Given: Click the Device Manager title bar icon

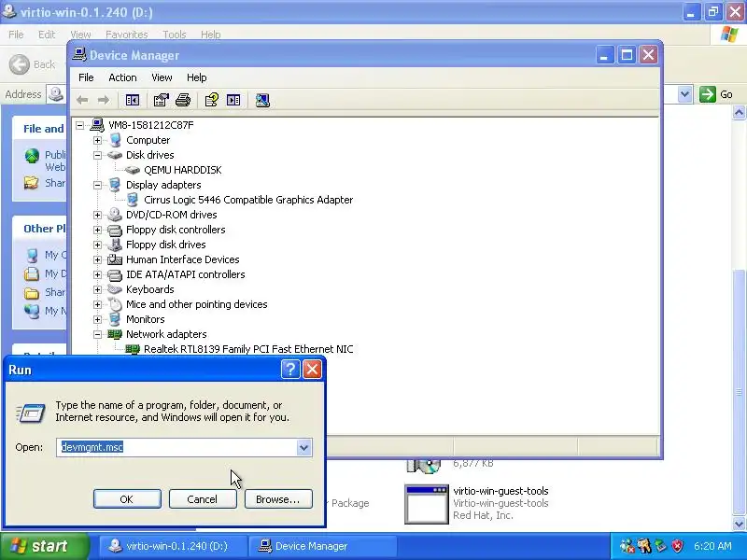Looking at the screenshot, I should pyautogui.click(x=79, y=55).
